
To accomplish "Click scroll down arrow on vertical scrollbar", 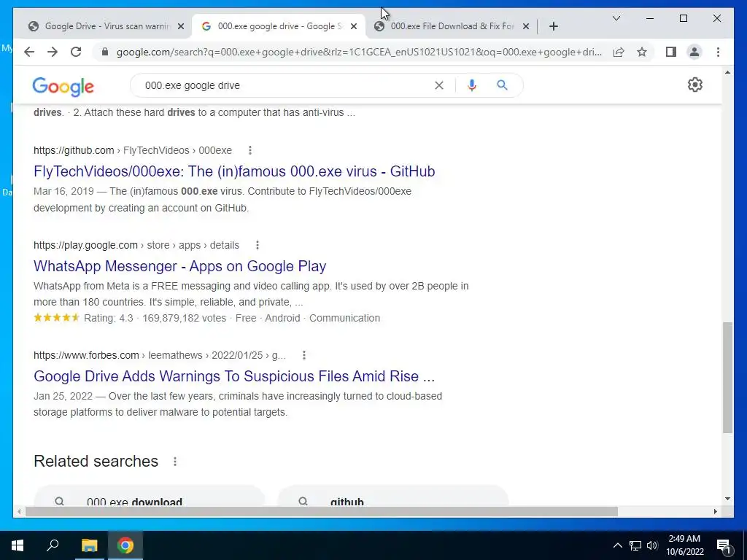I will tap(727, 499).
